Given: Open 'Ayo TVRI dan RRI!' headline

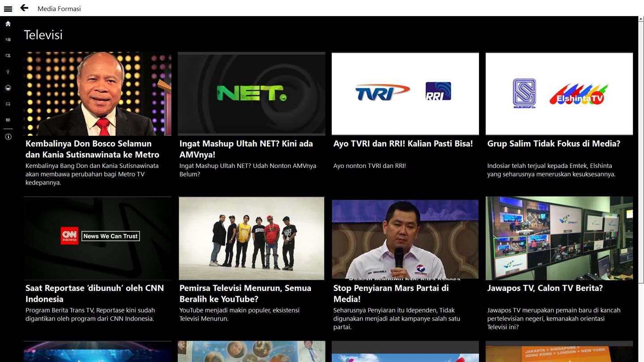Looking at the screenshot, I should click(x=403, y=144).
